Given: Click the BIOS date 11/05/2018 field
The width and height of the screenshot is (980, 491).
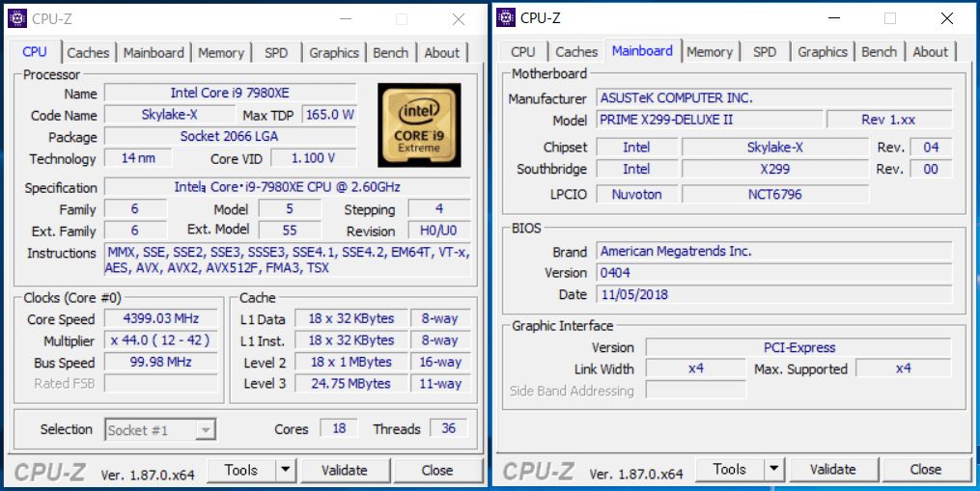Looking at the screenshot, I should (x=774, y=294).
